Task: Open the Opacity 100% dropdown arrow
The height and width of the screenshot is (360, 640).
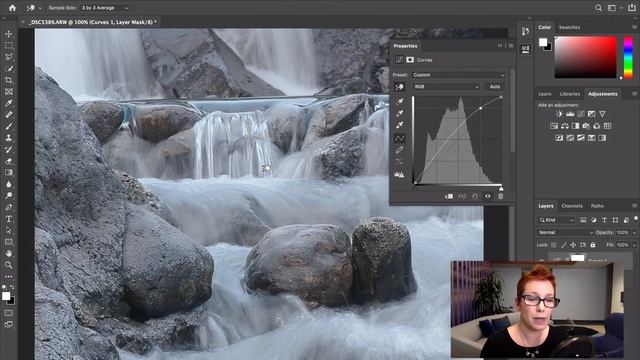Action: (x=634, y=233)
